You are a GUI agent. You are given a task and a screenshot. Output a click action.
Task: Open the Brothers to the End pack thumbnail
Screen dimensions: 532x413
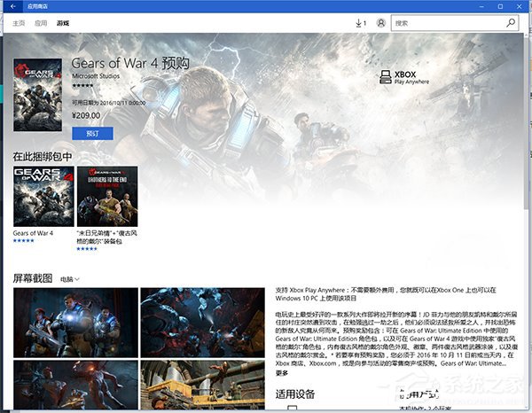point(107,197)
